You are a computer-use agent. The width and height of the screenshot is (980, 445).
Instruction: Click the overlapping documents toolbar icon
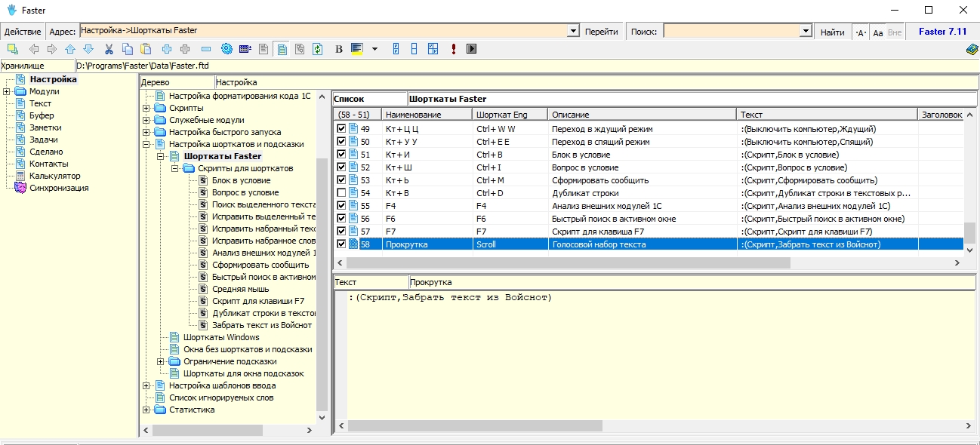coord(300,49)
